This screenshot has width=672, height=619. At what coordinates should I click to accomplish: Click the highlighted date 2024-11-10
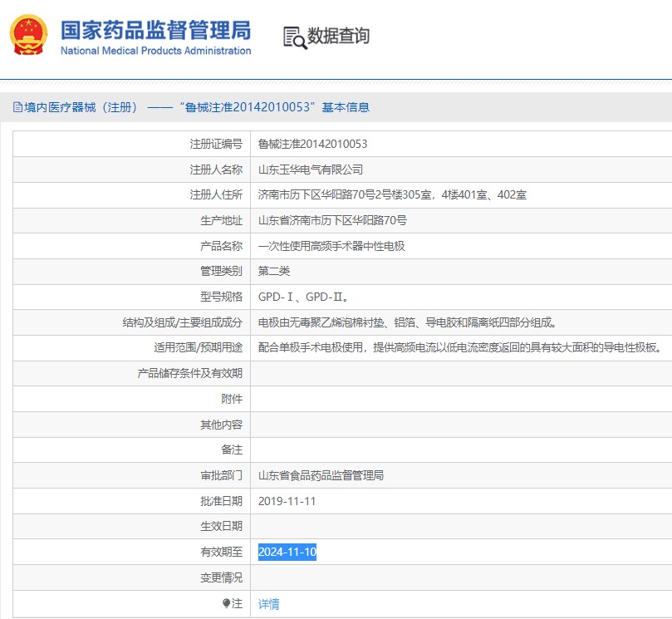point(287,553)
